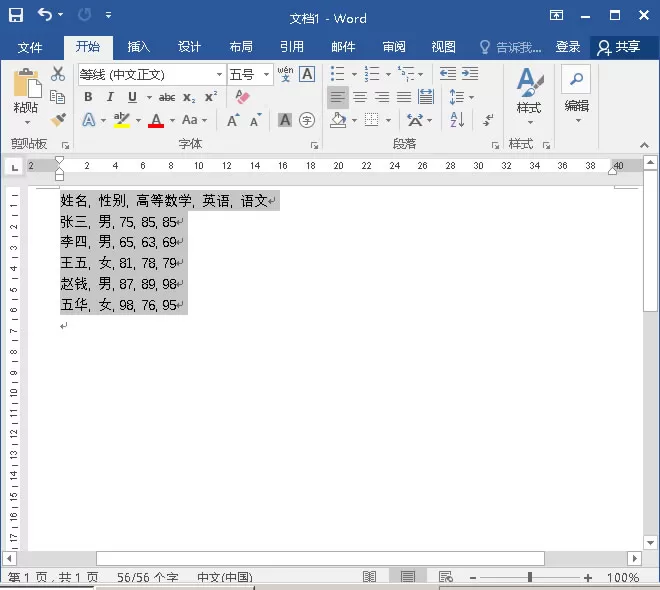
Task: Open the phonetic guide (wén) tool
Action: tap(285, 74)
